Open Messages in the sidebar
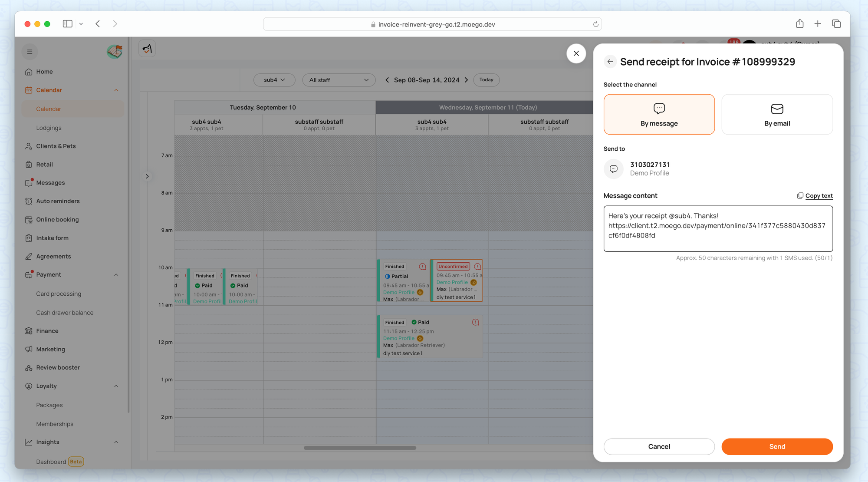The width and height of the screenshot is (868, 482). tap(50, 183)
